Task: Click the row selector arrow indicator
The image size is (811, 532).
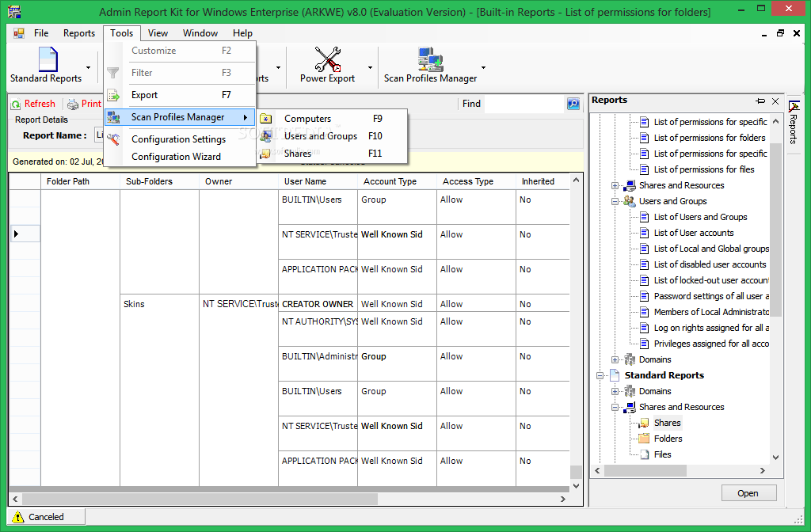Action: tap(16, 234)
